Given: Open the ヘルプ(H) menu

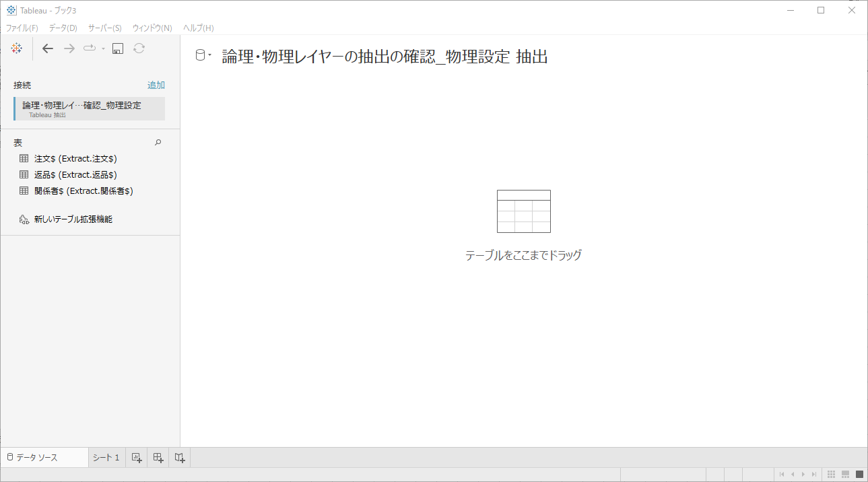Looking at the screenshot, I should (199, 28).
